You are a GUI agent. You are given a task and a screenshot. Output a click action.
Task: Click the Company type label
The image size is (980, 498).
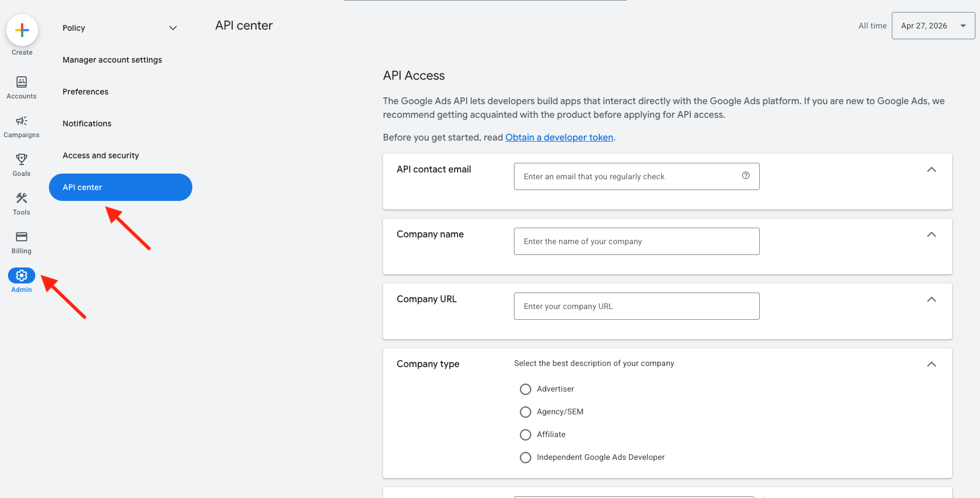pyautogui.click(x=428, y=364)
